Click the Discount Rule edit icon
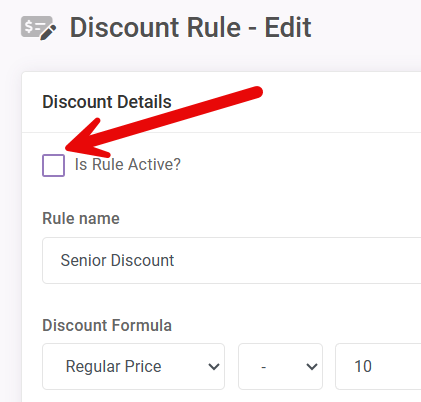 pos(39,28)
